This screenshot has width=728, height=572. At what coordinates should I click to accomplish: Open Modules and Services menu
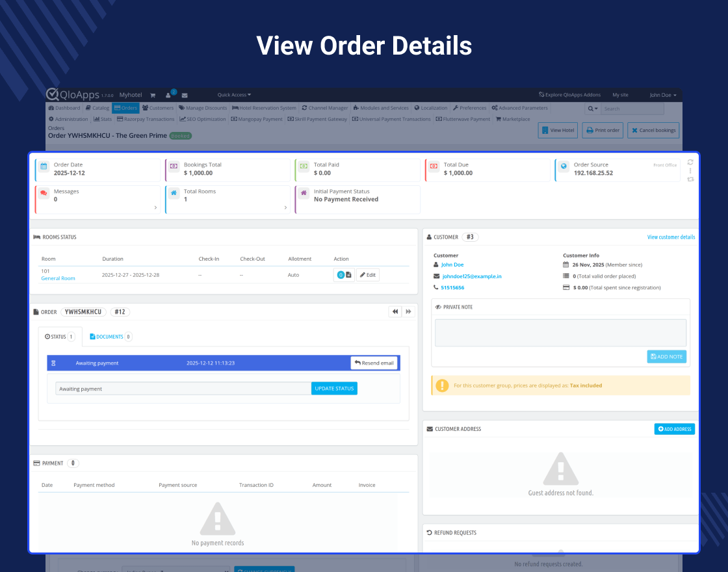381,108
